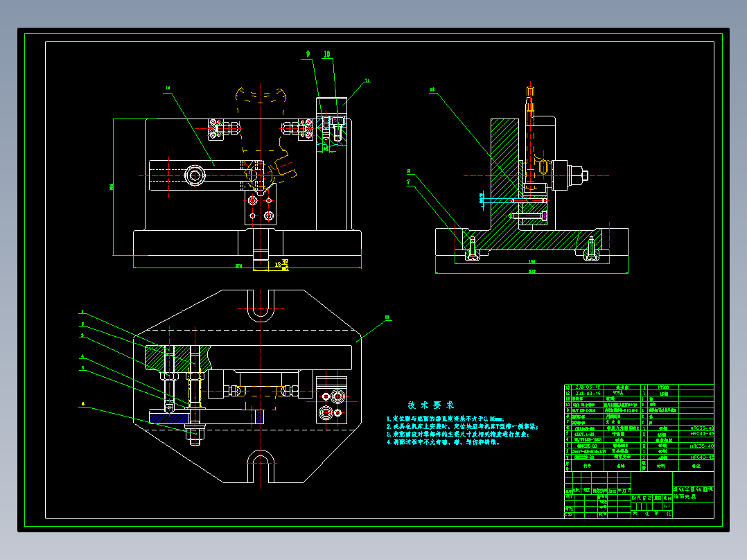The image size is (747, 560).
Task: Click part balloon number 11
Action: click(x=367, y=80)
